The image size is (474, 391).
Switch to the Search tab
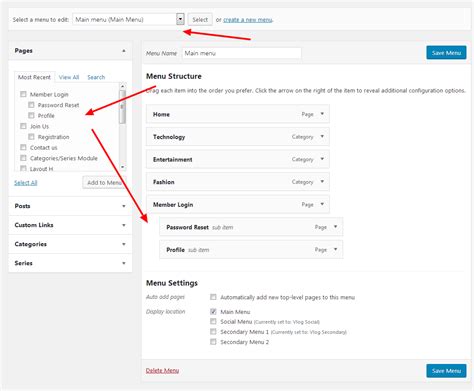pos(96,77)
